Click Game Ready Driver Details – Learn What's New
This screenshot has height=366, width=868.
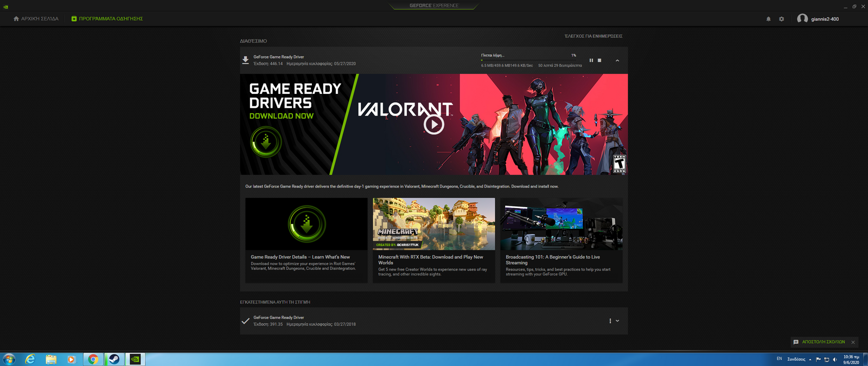(300, 257)
